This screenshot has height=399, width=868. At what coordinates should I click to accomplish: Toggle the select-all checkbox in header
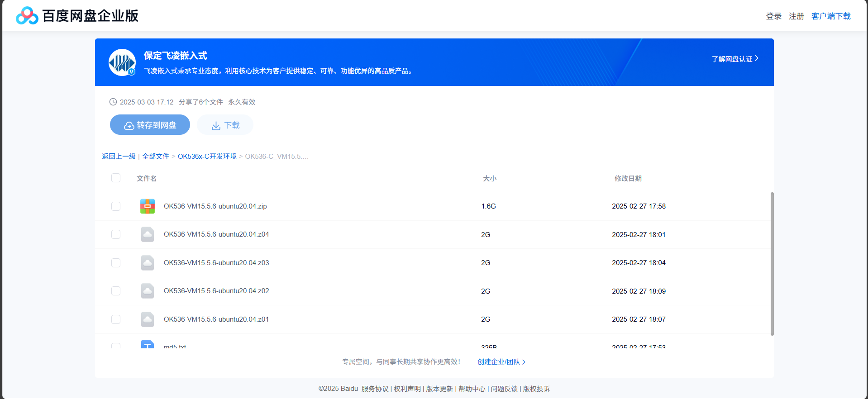click(116, 178)
